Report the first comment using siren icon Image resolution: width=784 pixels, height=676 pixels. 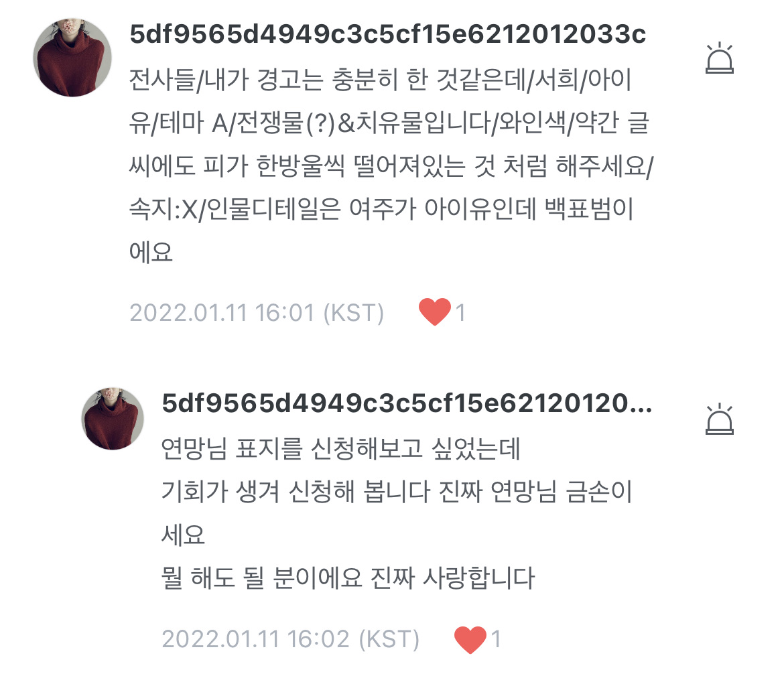720,58
